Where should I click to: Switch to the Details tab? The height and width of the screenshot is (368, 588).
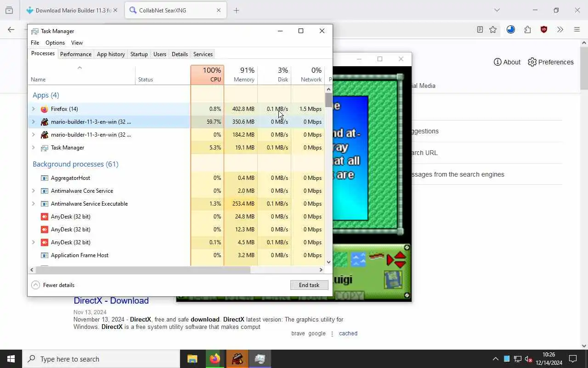[x=180, y=54]
